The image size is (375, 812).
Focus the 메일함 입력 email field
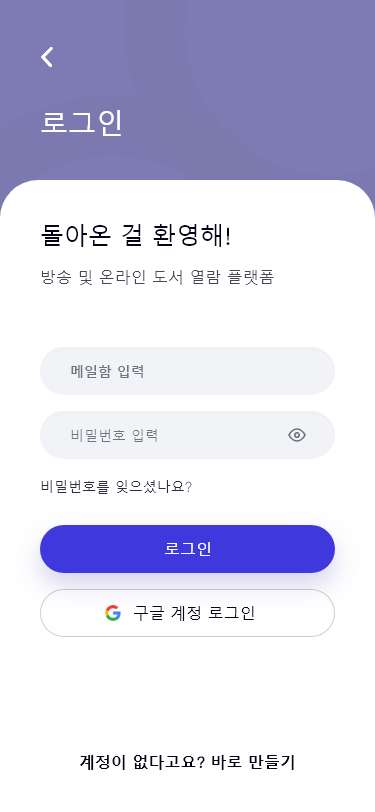tap(188, 371)
